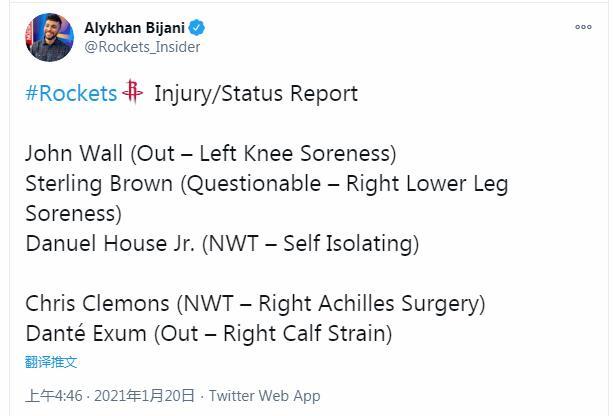
Task: Click the red Rockets logo emoji
Action: pyautogui.click(x=133, y=92)
